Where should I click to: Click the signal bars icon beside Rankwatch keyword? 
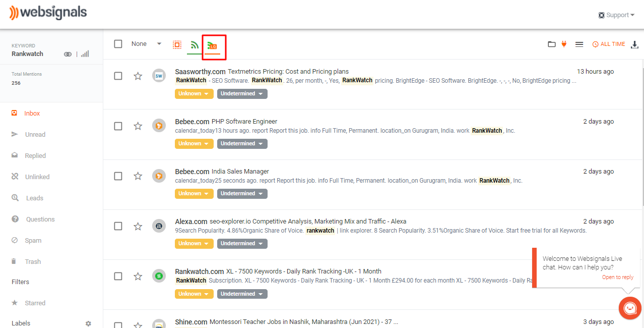pos(85,54)
